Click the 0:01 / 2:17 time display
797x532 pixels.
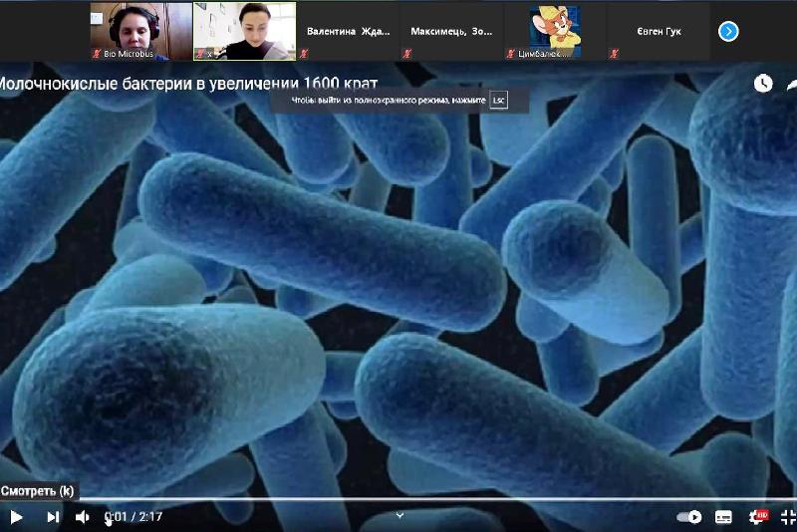[133, 517]
